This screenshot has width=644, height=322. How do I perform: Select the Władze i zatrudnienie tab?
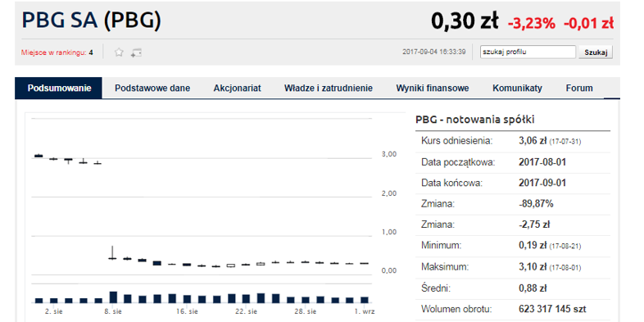[x=329, y=88]
